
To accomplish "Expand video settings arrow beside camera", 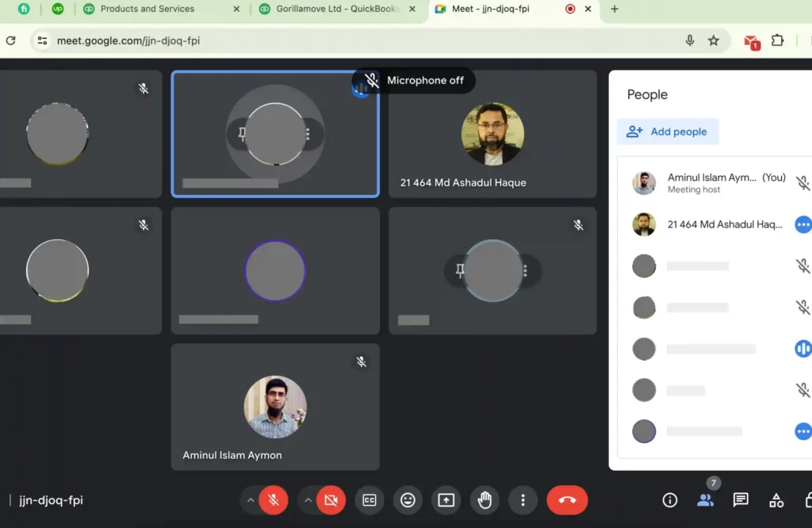I will (x=308, y=500).
